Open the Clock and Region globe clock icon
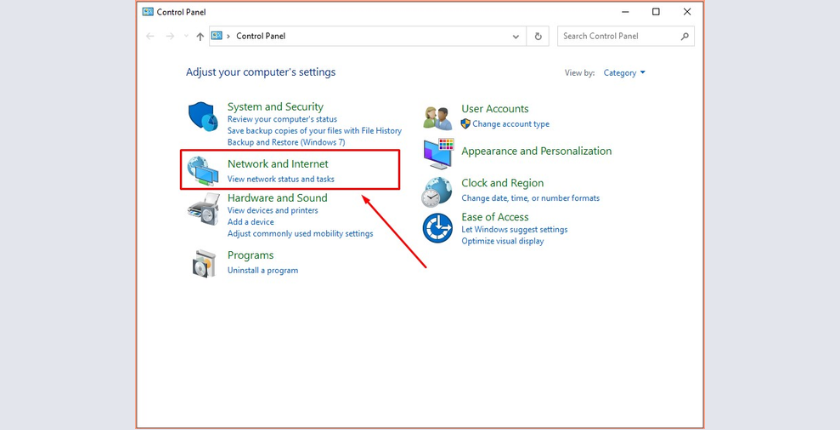 437,191
